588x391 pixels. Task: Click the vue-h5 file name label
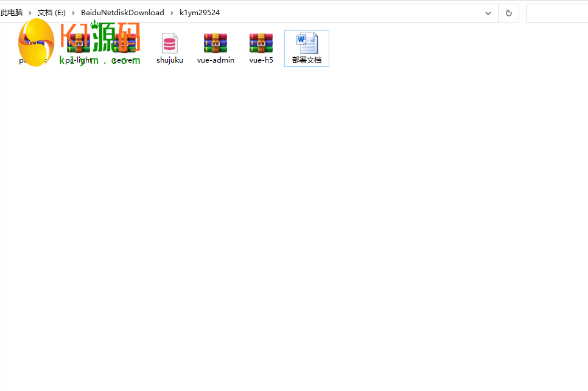tap(261, 60)
